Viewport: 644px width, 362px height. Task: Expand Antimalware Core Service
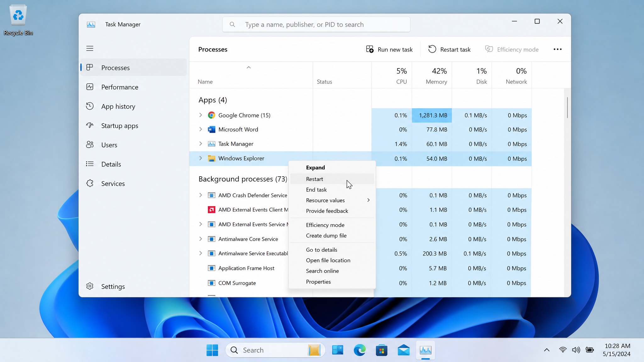(201, 239)
